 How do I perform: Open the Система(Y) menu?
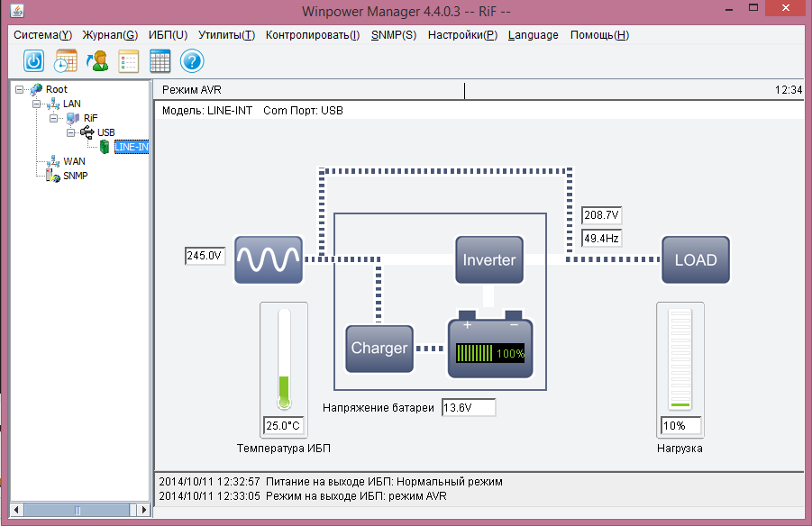click(42, 35)
